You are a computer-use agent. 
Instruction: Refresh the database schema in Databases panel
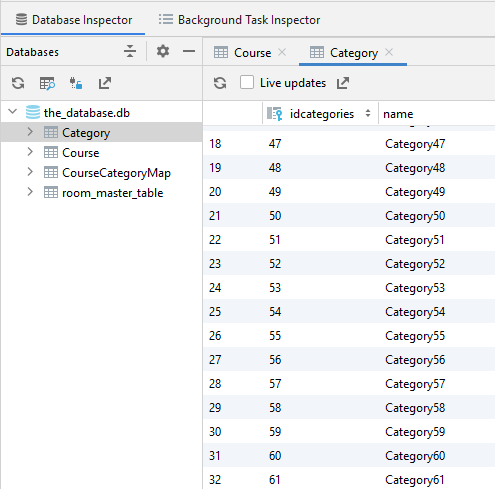pos(18,83)
